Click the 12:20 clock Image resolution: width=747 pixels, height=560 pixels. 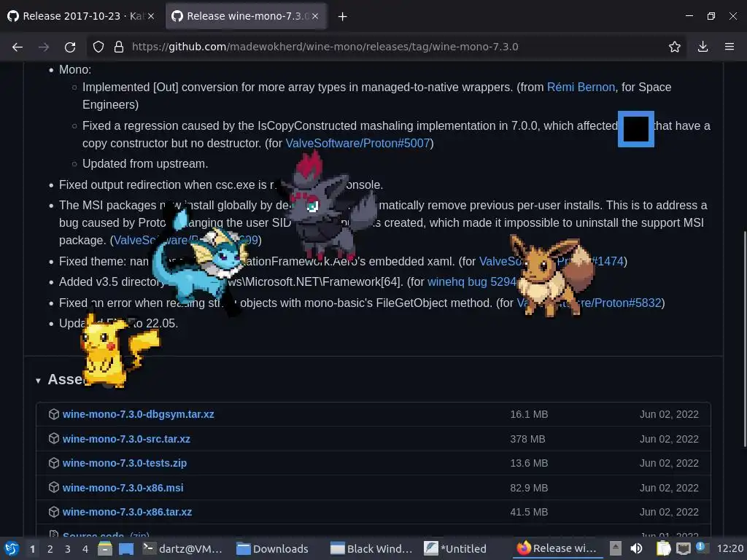point(729,548)
